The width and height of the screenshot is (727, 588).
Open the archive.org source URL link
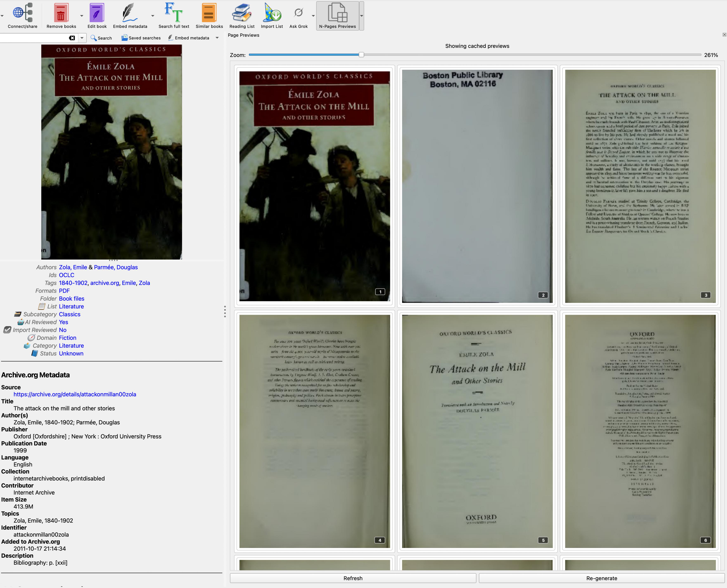pos(75,394)
